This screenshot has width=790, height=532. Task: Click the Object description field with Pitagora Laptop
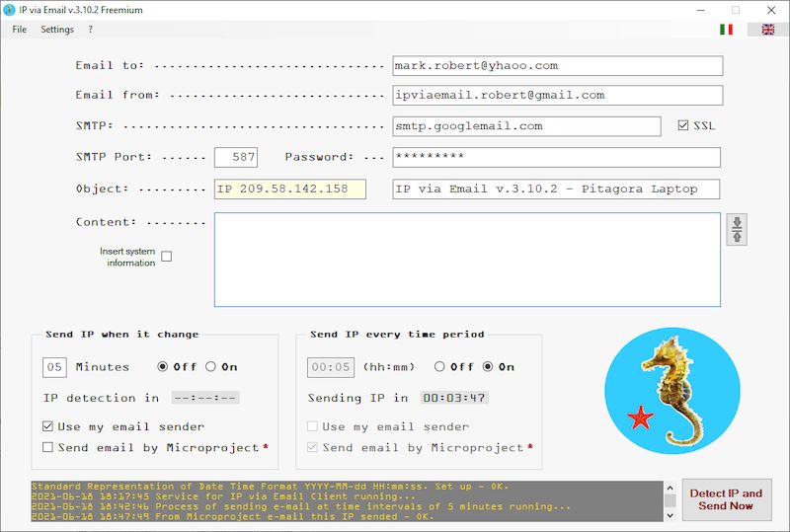(556, 190)
